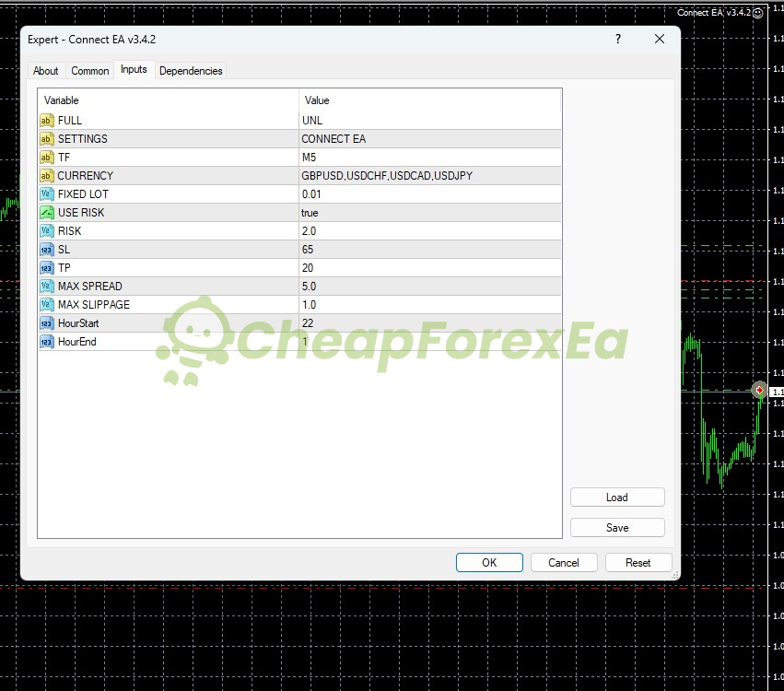
Task: Click the double-type icon beside RISK
Action: point(46,231)
